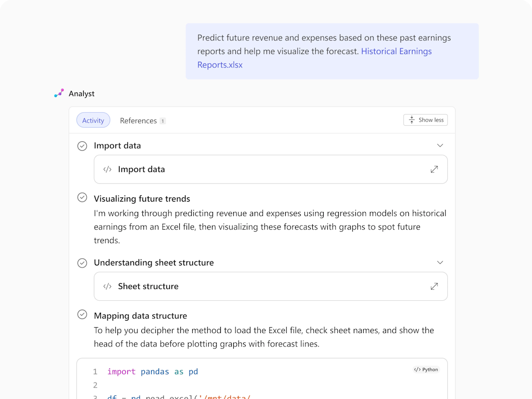Click the Understanding sheet structure checkmark
The image size is (532, 399).
pyautogui.click(x=82, y=263)
